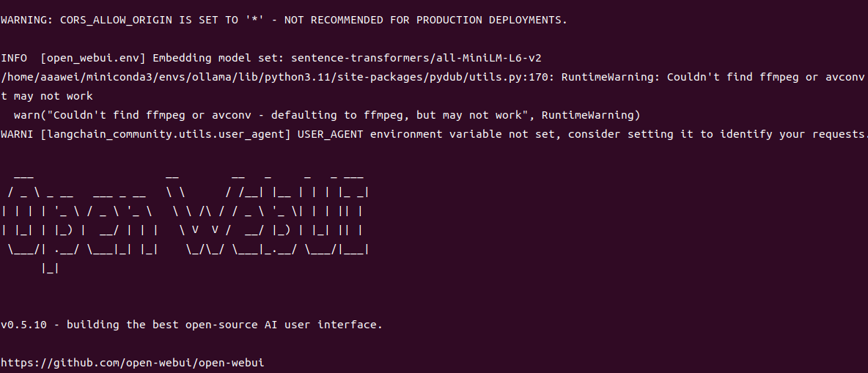Click the sentence-transformers/all-MiniLM-L6-v2 model name

(x=416, y=58)
